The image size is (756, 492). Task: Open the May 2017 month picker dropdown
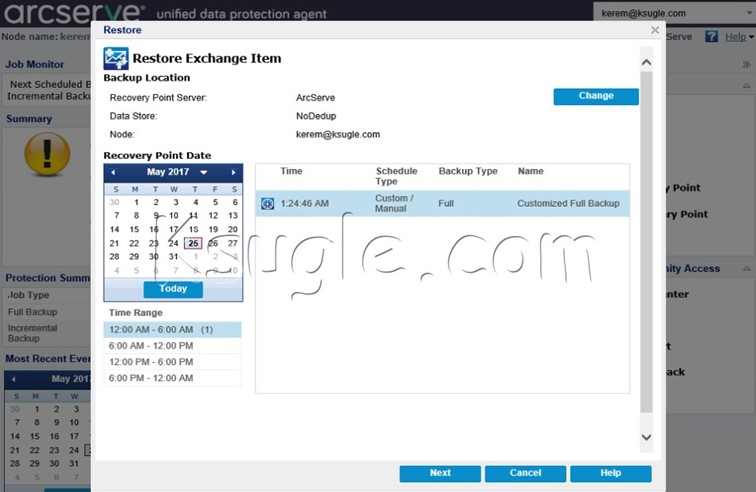[204, 172]
